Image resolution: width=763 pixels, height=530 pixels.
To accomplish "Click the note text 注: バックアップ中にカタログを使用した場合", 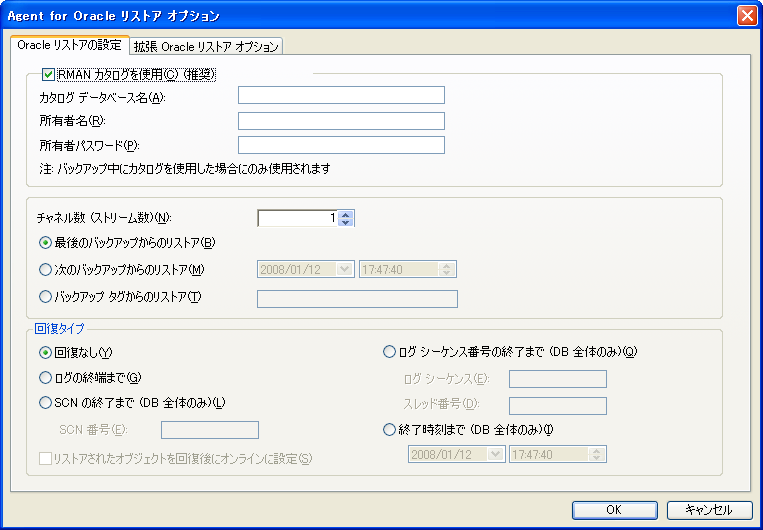I will pos(185,169).
